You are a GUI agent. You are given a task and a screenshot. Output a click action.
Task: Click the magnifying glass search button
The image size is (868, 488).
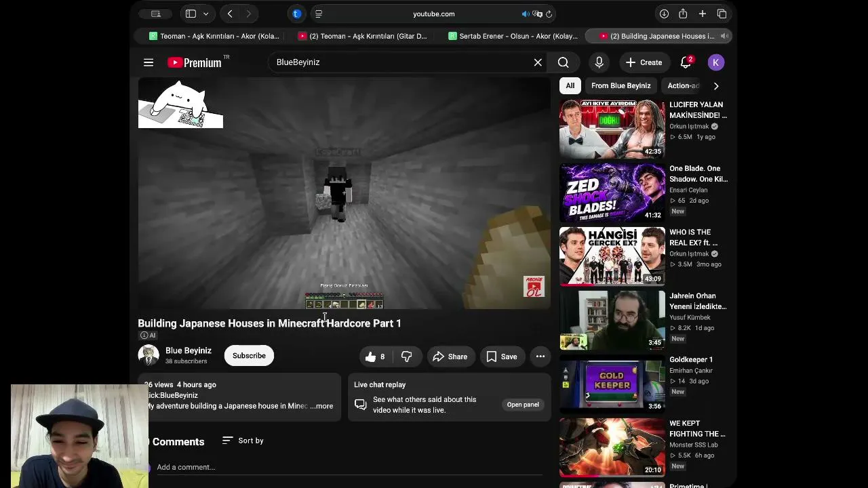pyautogui.click(x=564, y=62)
